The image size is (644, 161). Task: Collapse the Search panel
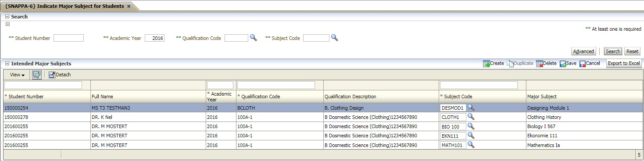point(7,17)
